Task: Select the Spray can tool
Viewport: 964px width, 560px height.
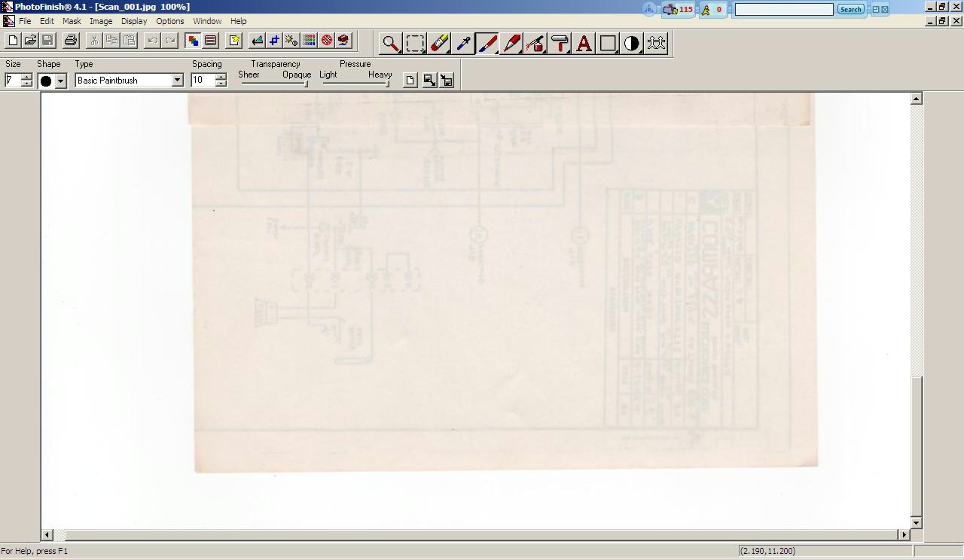Action: (x=535, y=44)
